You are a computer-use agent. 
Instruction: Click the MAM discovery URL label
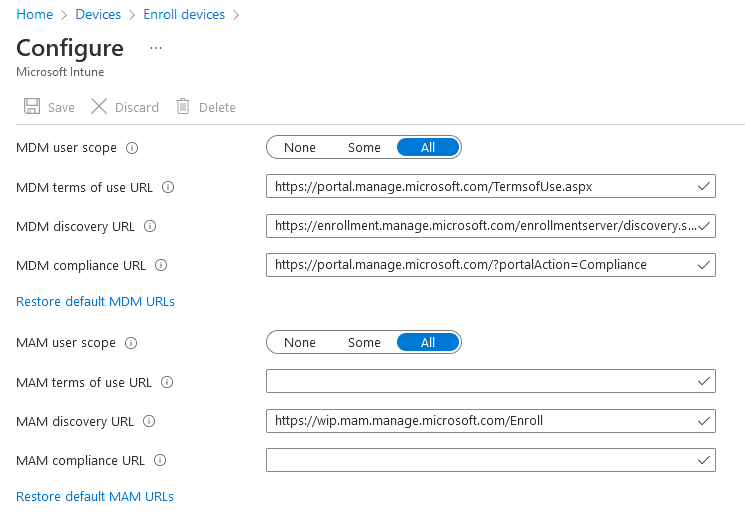point(75,421)
